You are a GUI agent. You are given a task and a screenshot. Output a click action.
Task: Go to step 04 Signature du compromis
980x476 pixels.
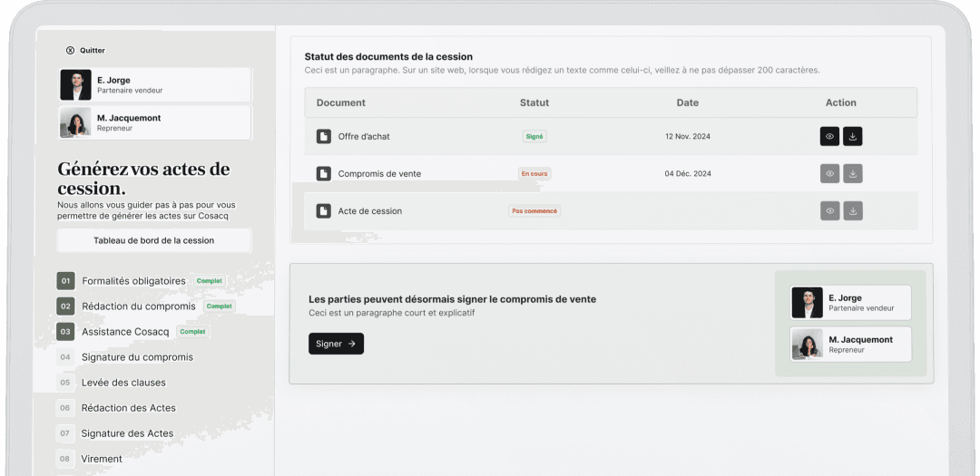tap(125, 357)
